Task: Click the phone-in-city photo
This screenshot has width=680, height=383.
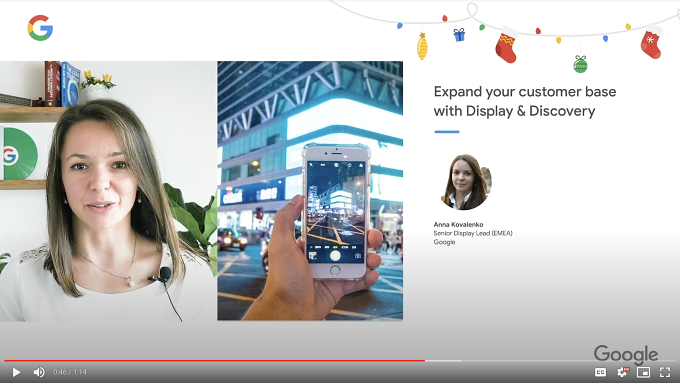Action: (x=310, y=191)
